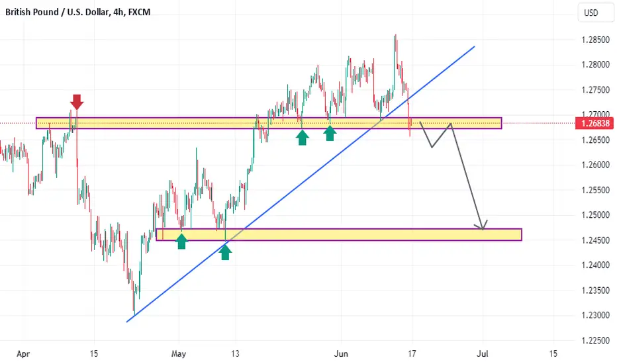Click second green arrow under upper yellow zone

point(330,133)
